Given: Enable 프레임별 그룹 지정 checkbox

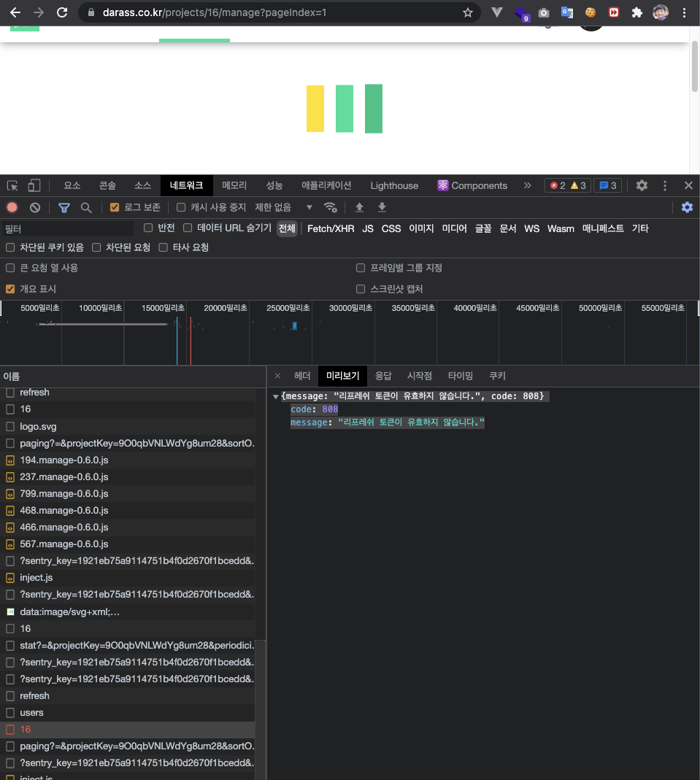Looking at the screenshot, I should click(361, 268).
